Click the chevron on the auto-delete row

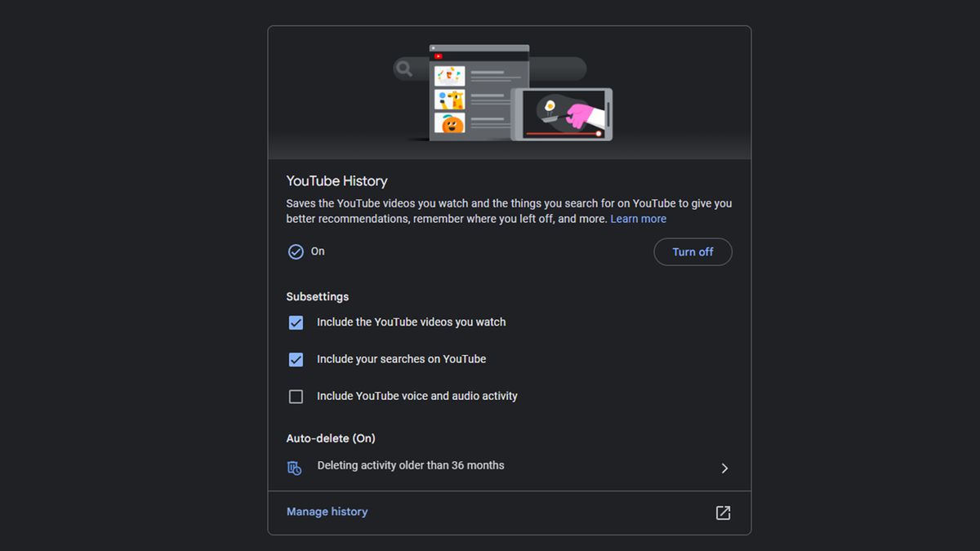[724, 468]
